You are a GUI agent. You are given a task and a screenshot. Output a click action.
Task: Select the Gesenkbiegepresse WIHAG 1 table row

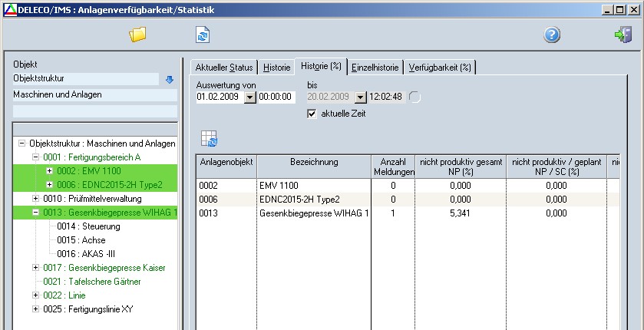(x=315, y=213)
